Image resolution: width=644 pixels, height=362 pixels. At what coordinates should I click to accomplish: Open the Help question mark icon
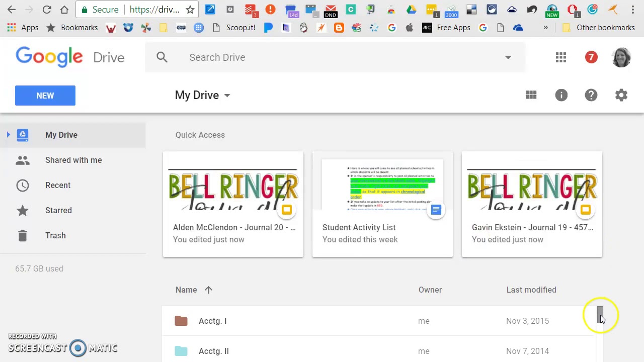(591, 95)
